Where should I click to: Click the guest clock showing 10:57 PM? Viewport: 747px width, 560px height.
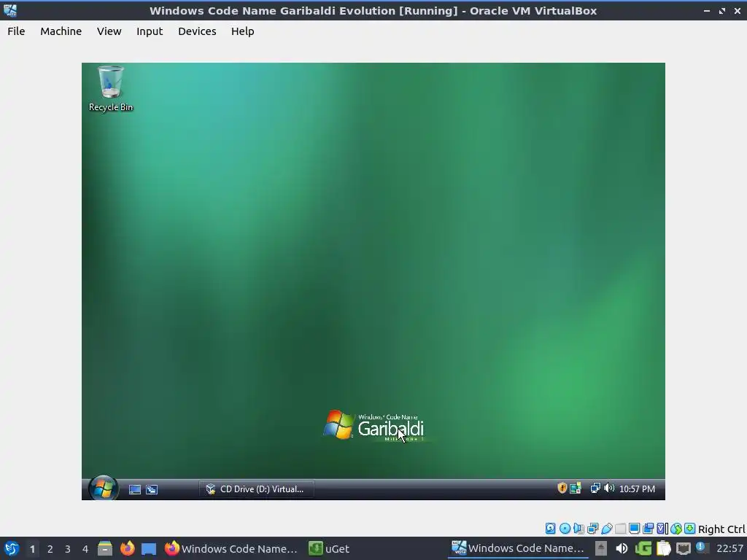(x=637, y=489)
